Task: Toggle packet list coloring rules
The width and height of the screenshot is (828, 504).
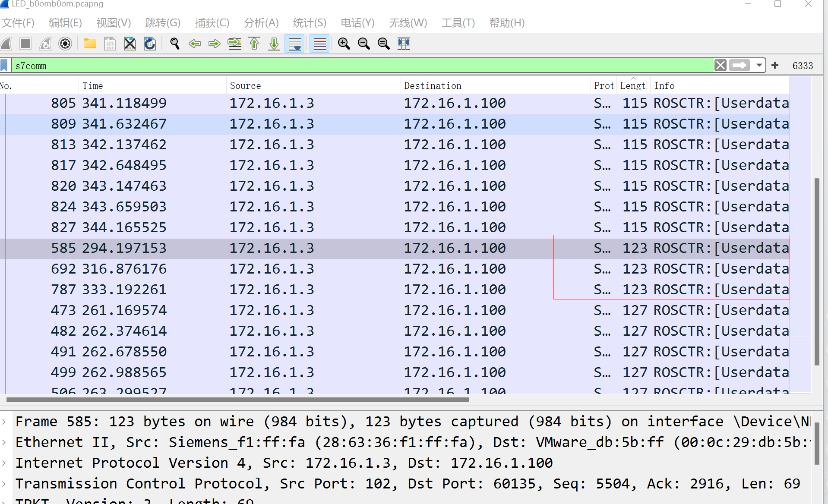Action: (x=319, y=44)
